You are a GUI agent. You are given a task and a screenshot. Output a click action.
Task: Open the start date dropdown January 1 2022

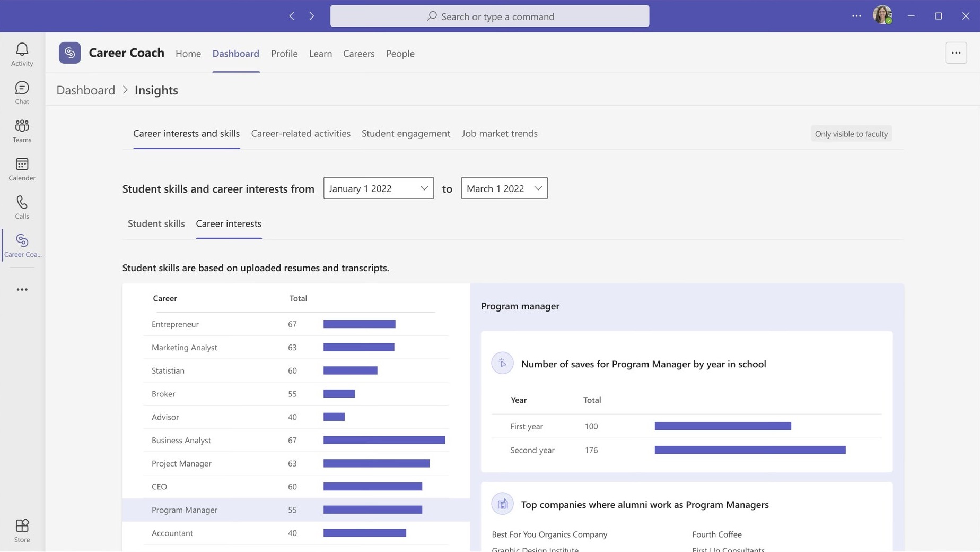378,188
